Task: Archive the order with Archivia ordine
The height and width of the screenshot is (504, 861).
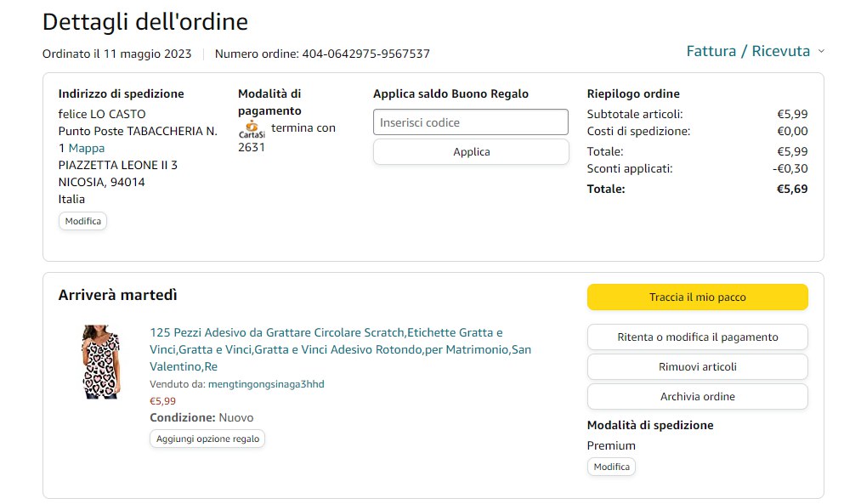Action: pyautogui.click(x=697, y=397)
